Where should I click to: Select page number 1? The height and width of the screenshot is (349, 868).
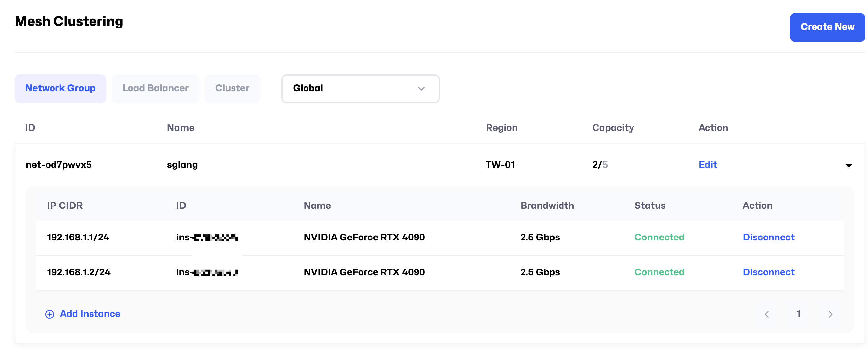click(x=798, y=314)
